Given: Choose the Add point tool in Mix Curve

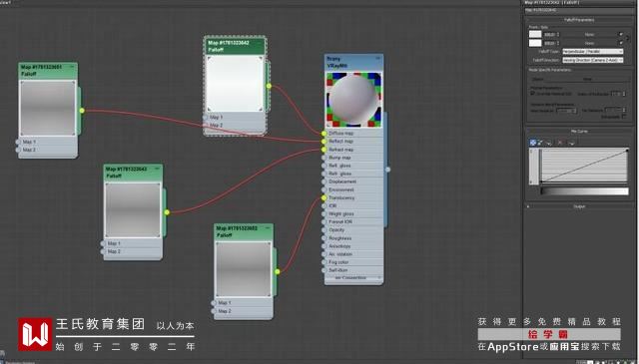Looking at the screenshot, I should click(548, 143).
